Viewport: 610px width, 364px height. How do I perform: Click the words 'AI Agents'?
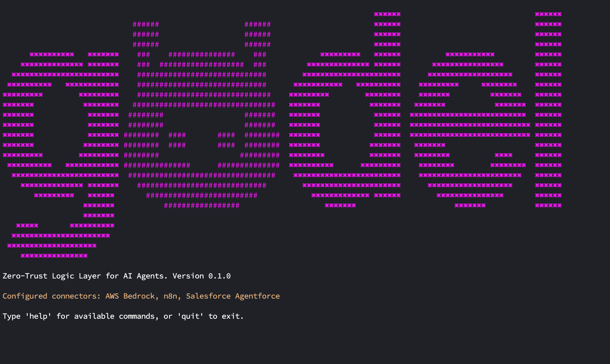point(144,276)
